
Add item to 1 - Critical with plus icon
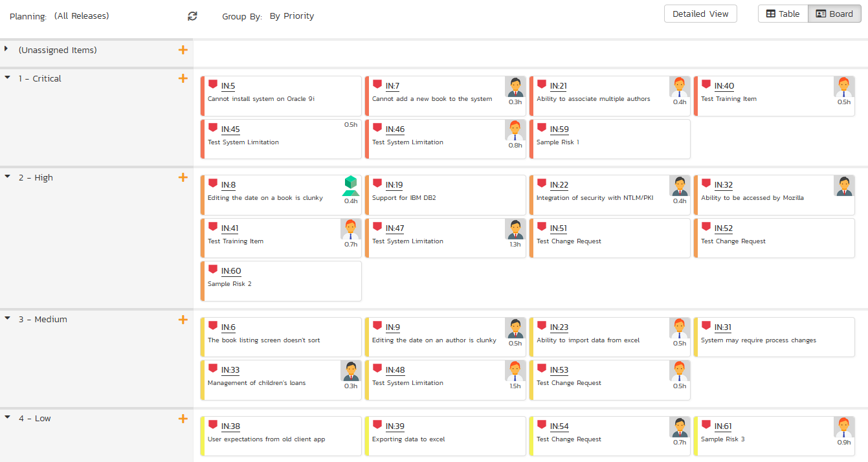pyautogui.click(x=183, y=78)
